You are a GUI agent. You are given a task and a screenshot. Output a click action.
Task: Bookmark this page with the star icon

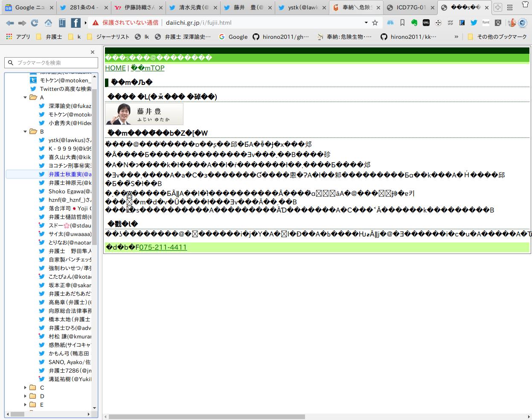(375, 23)
